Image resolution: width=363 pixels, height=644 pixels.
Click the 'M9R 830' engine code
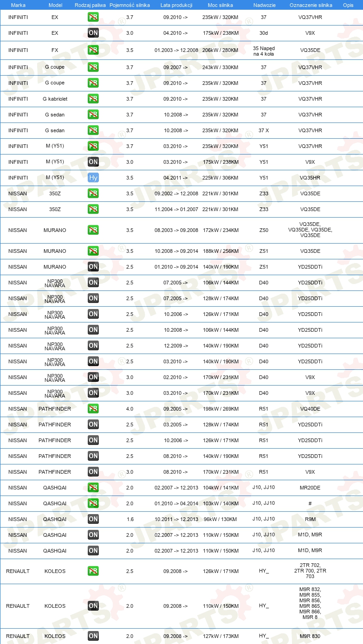(311, 636)
